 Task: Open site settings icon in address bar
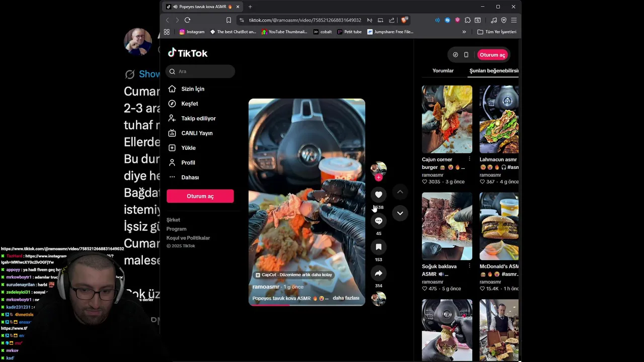[x=242, y=20]
